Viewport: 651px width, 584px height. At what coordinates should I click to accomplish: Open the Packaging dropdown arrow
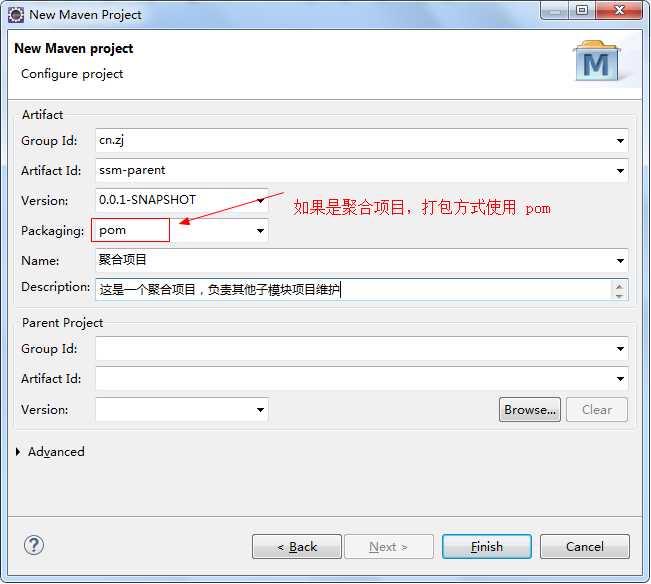[260, 230]
